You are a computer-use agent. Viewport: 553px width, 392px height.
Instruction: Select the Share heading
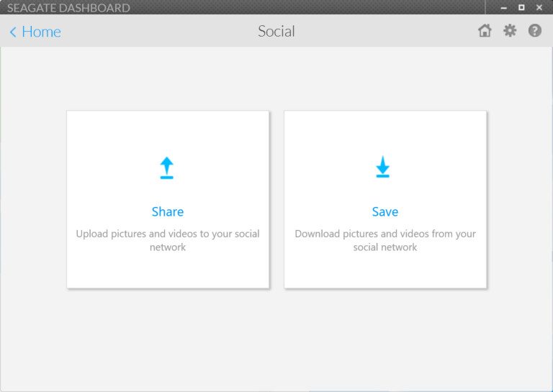click(x=168, y=211)
